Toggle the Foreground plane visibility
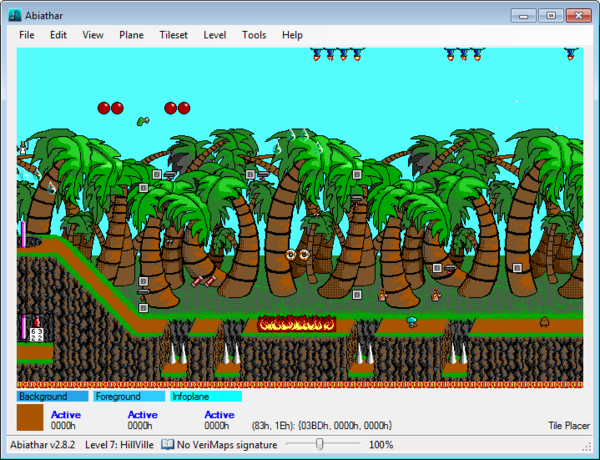The image size is (600, 460). tap(128, 397)
